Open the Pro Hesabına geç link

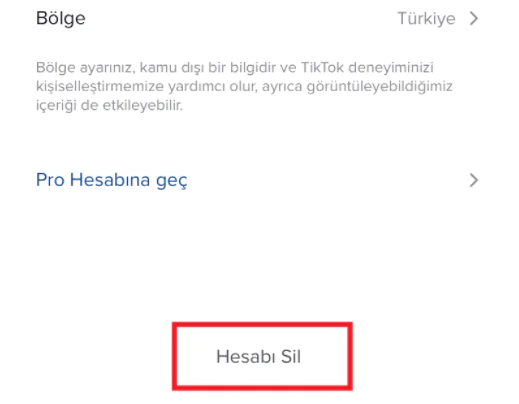tap(111, 180)
